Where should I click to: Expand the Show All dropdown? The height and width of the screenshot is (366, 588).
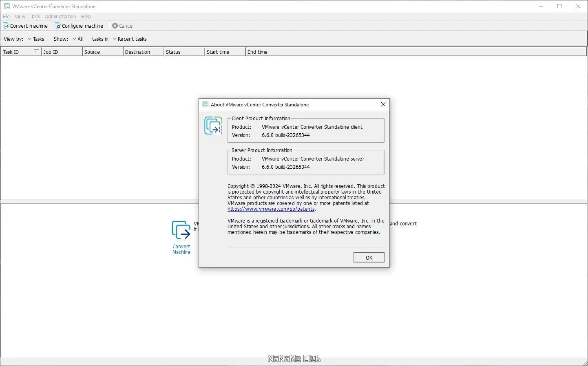77,39
